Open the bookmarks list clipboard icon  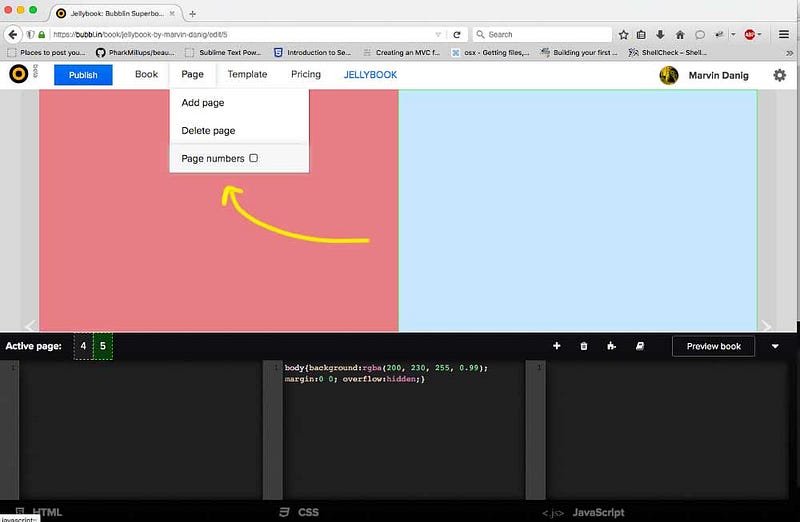point(641,35)
